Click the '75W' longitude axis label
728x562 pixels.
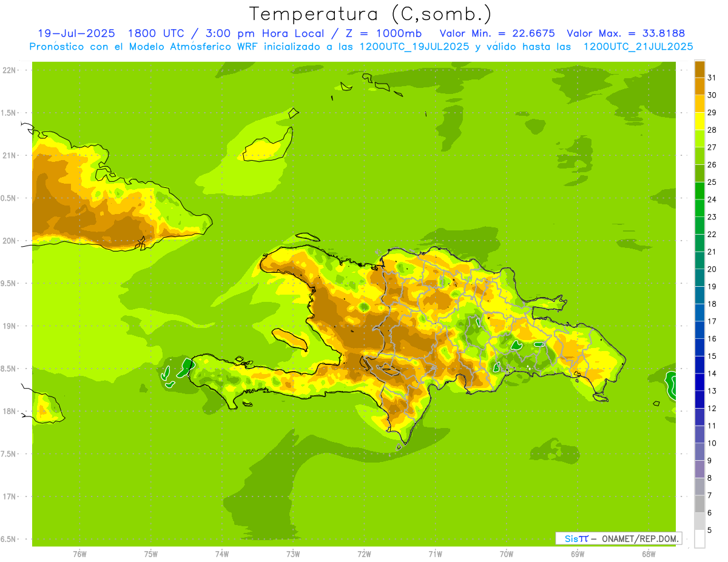(151, 554)
